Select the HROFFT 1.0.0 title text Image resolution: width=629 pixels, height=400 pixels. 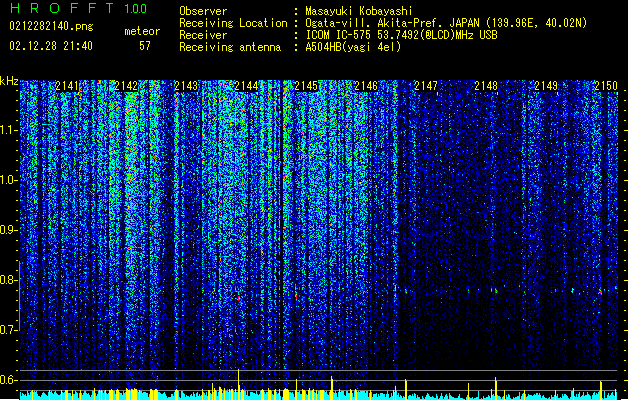tap(79, 8)
